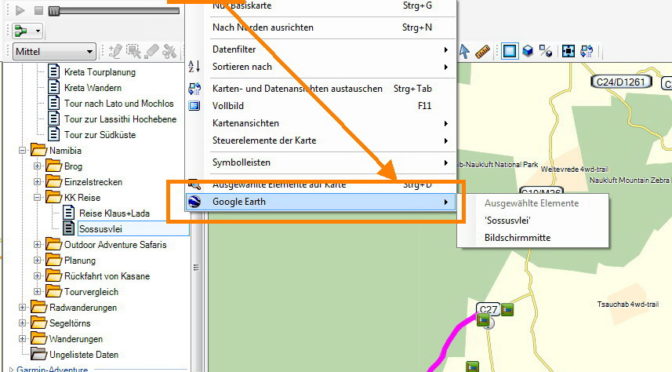Click the A-Z sort icon in menu
The image size is (672, 372).
[x=194, y=66]
